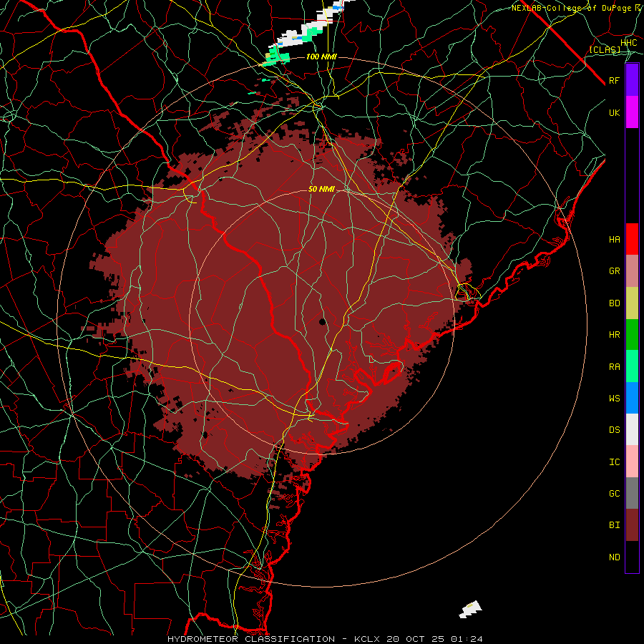Click the HA legend label

click(x=615, y=240)
